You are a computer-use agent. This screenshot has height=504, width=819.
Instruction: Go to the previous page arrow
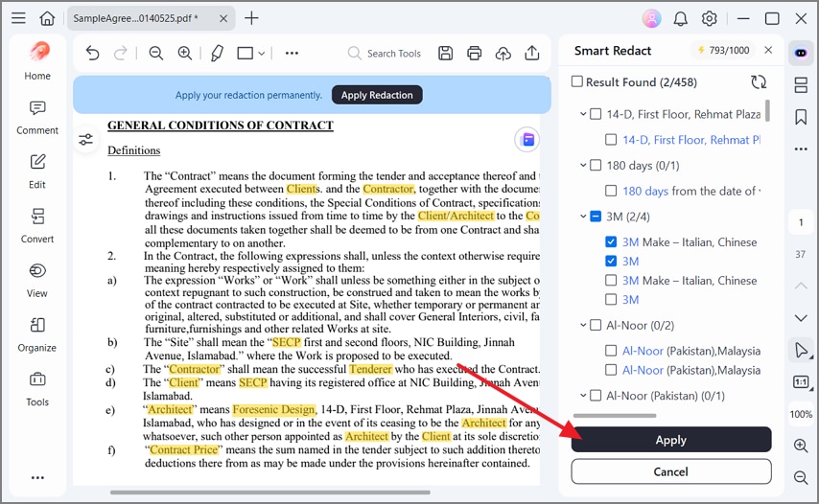pyautogui.click(x=801, y=286)
